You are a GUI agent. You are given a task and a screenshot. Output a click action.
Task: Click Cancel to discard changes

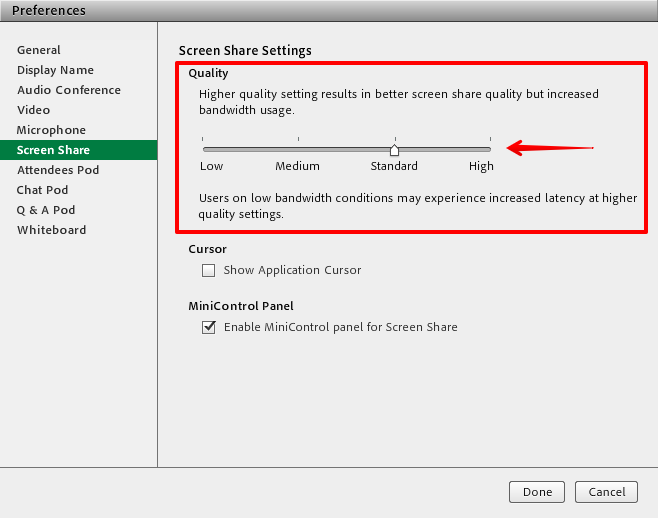coord(606,492)
